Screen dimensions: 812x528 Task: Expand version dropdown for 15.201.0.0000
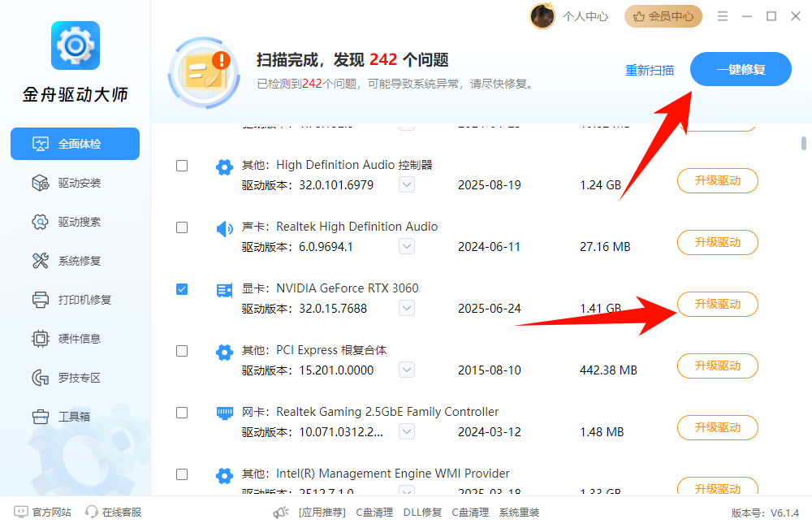(407, 370)
